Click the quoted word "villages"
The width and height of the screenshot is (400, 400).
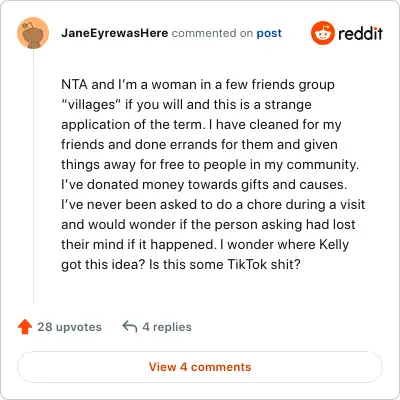click(91, 105)
